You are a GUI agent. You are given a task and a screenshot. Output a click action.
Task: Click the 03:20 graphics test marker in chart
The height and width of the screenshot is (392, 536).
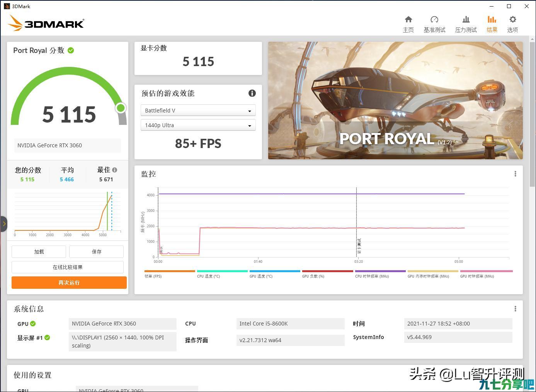tap(356, 222)
